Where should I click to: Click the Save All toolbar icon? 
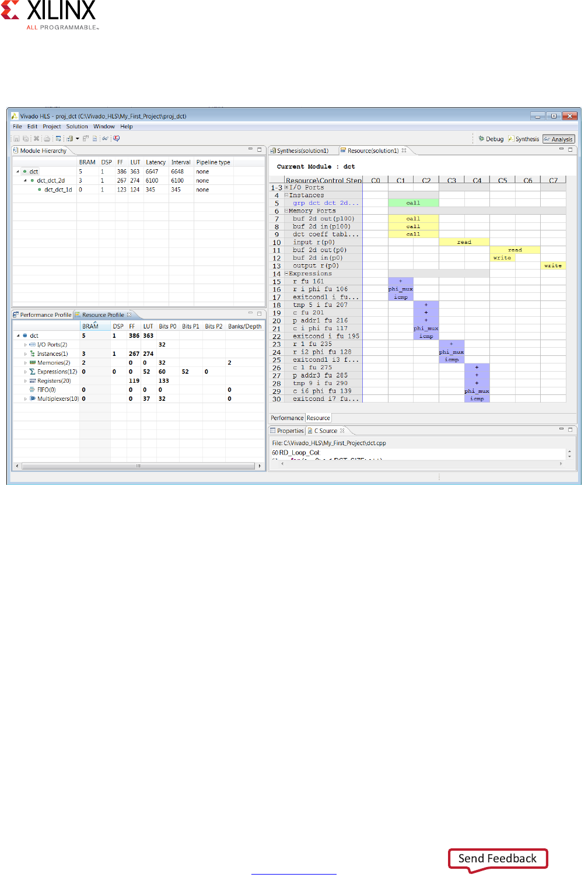[26, 139]
